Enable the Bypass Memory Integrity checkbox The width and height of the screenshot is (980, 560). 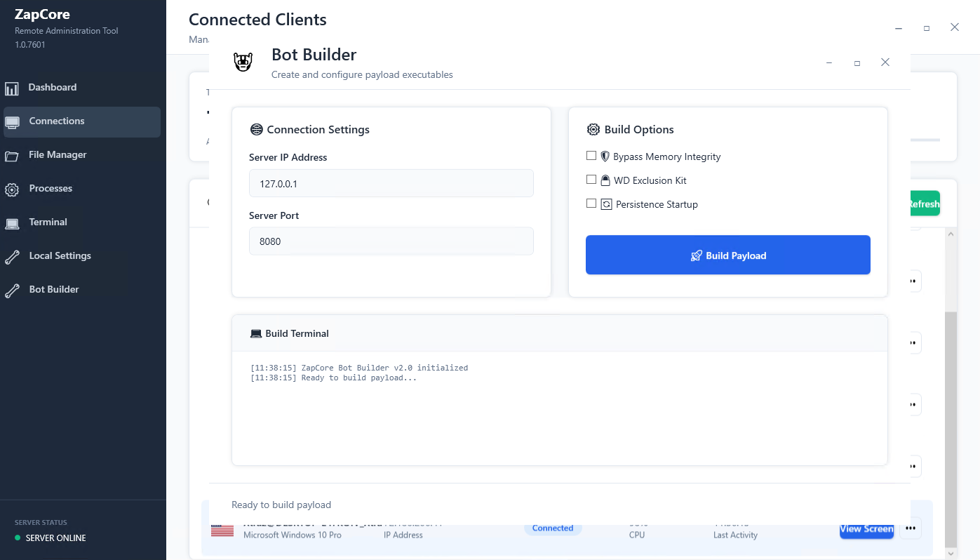click(x=591, y=156)
